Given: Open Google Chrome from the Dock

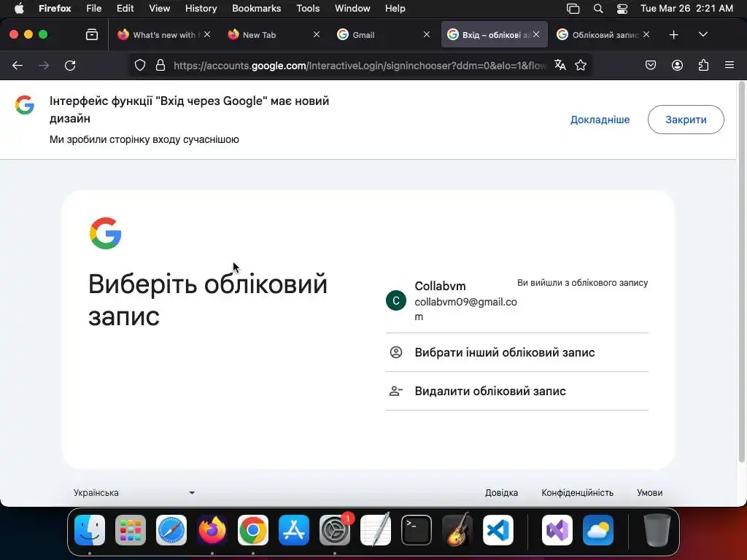Looking at the screenshot, I should tap(253, 530).
